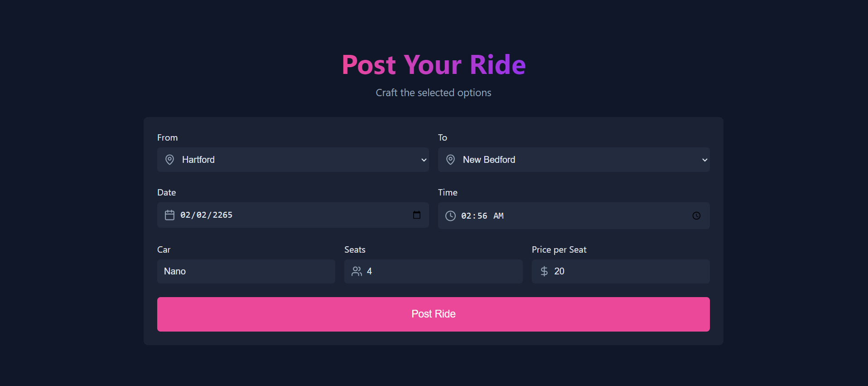868x386 pixels.
Task: Click the Seats number value 4
Action: tap(369, 271)
